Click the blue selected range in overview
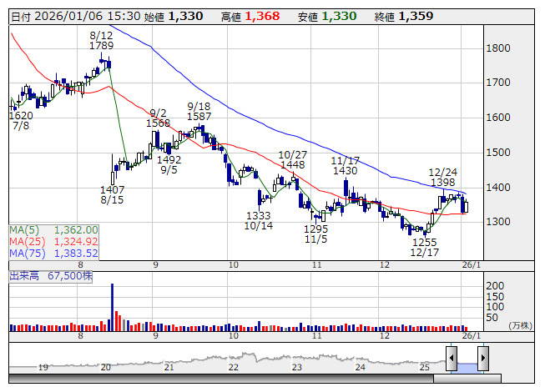 tap(467, 365)
